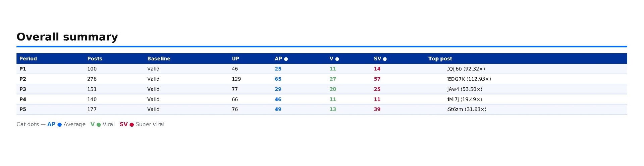
Task: Click the white dot beside V header
Action: coord(337,59)
